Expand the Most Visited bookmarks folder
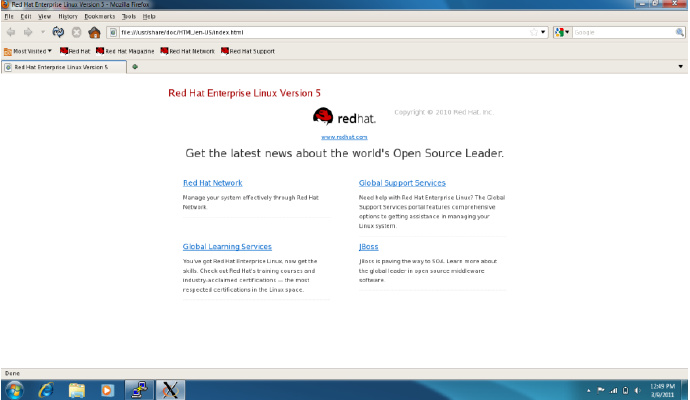The image size is (690, 400). click(28, 51)
